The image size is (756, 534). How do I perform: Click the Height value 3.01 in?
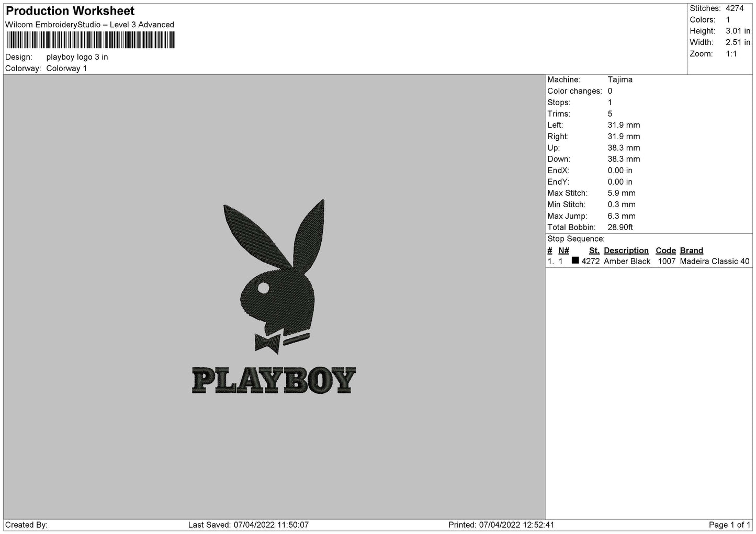point(738,31)
